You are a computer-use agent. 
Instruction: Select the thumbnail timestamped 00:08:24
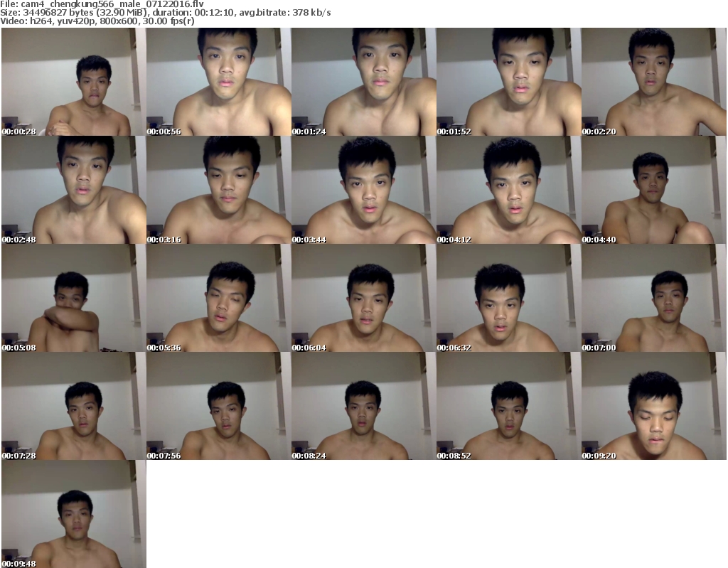point(364,406)
